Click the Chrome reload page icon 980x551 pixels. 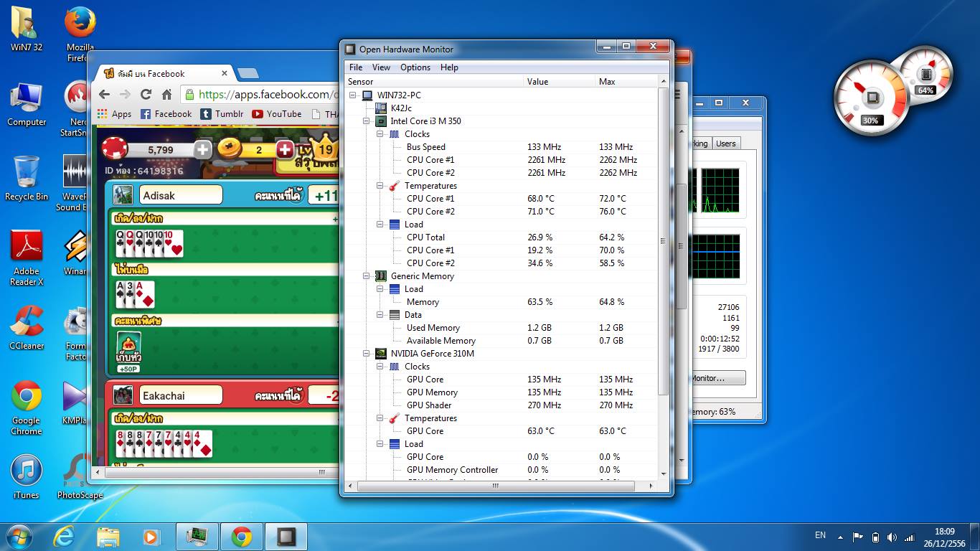click(146, 95)
